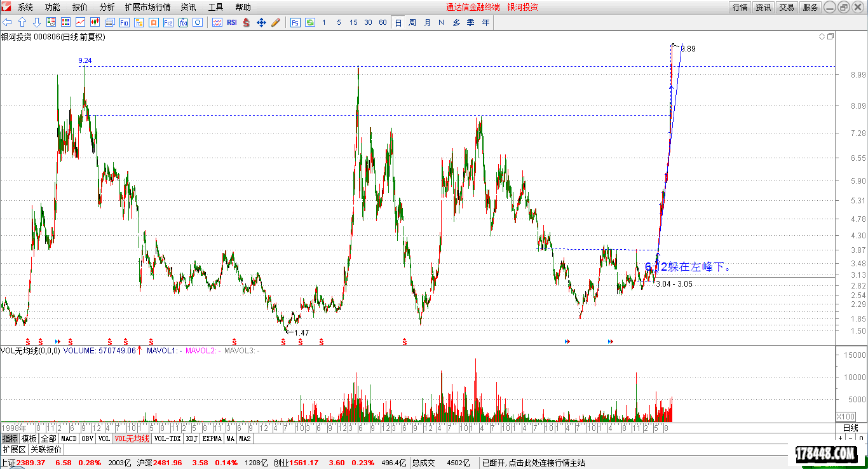Select the quarterly (季) period

click(471, 22)
